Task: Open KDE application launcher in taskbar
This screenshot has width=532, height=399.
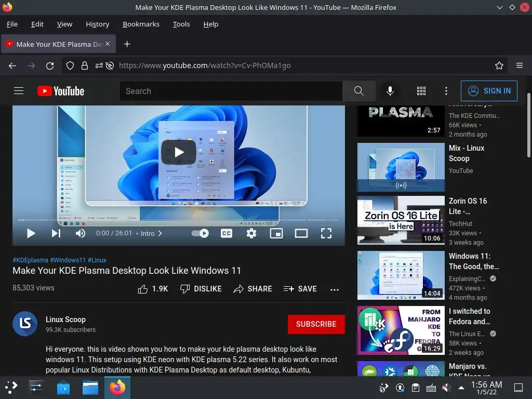Action: (x=11, y=387)
